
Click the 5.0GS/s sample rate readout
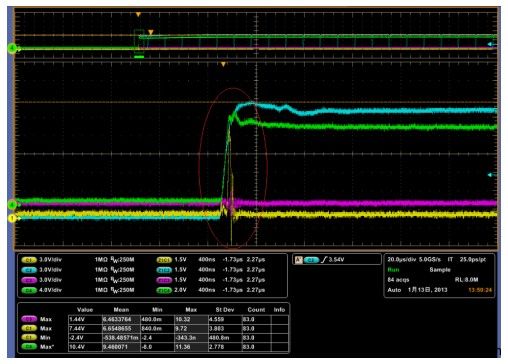(430, 259)
